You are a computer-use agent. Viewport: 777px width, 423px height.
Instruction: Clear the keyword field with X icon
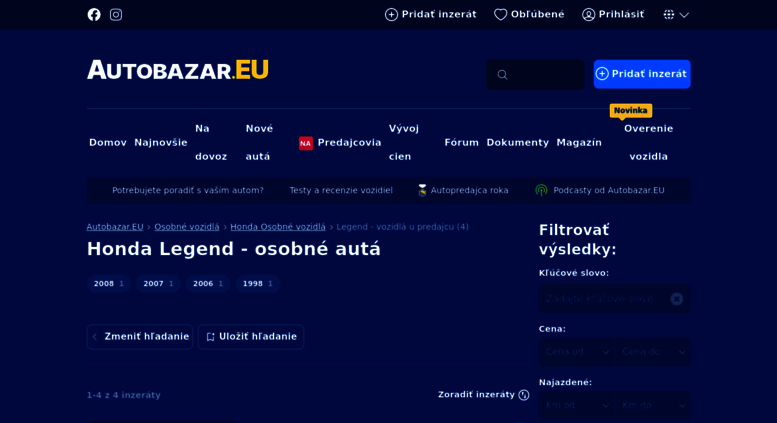676,299
